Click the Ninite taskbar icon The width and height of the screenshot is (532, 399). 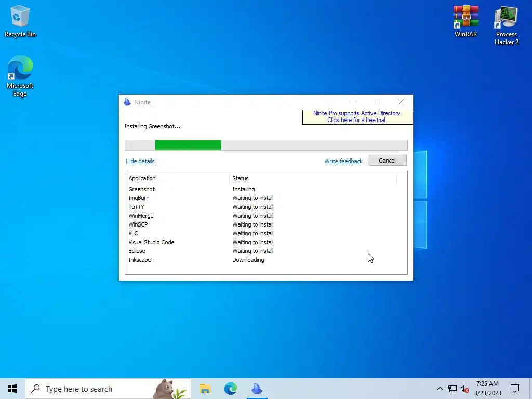coord(257,389)
